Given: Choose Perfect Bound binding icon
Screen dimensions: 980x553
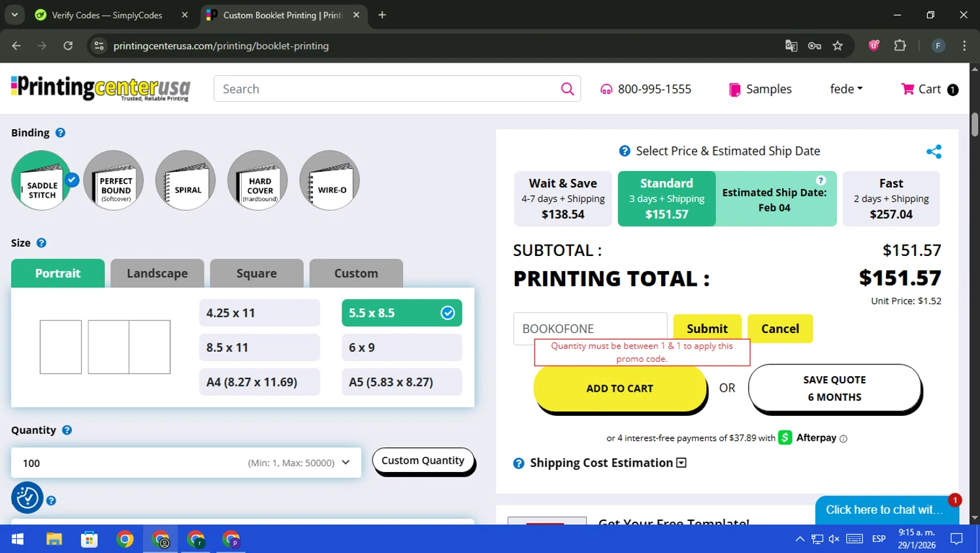Looking at the screenshot, I should tap(114, 180).
